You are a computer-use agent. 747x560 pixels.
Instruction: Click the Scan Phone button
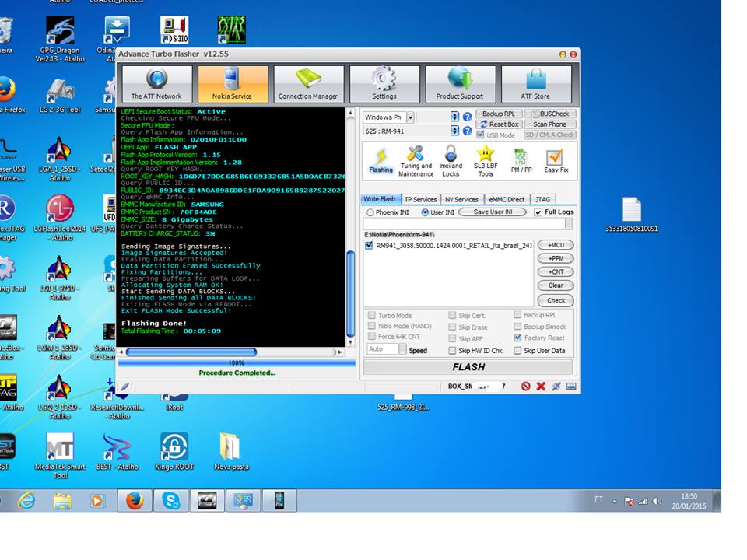point(550,124)
